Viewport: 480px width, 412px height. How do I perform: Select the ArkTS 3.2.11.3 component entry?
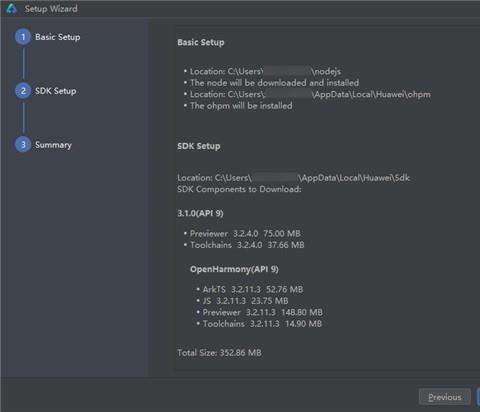[250, 289]
